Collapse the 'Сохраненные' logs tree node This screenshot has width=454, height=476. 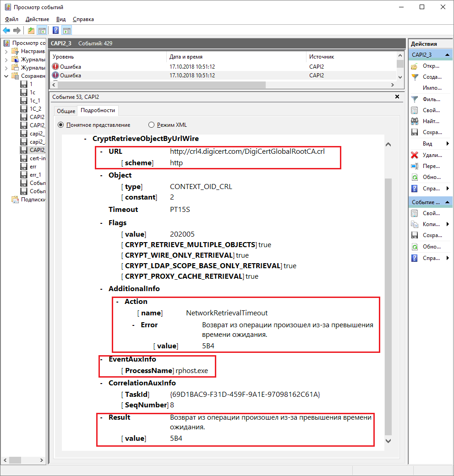click(6, 76)
